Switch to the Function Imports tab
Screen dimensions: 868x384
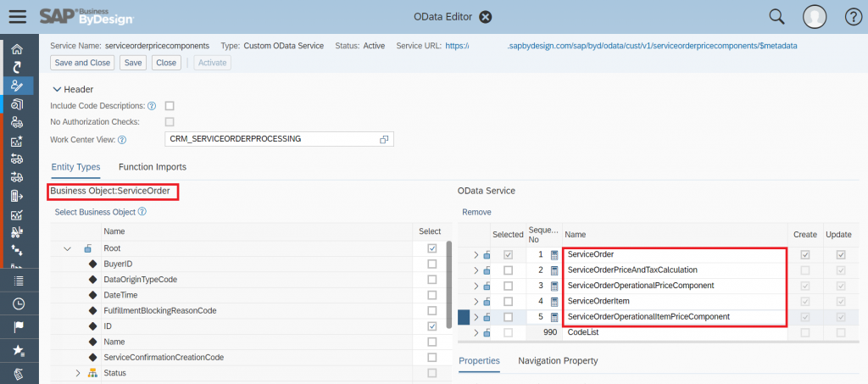(x=153, y=167)
